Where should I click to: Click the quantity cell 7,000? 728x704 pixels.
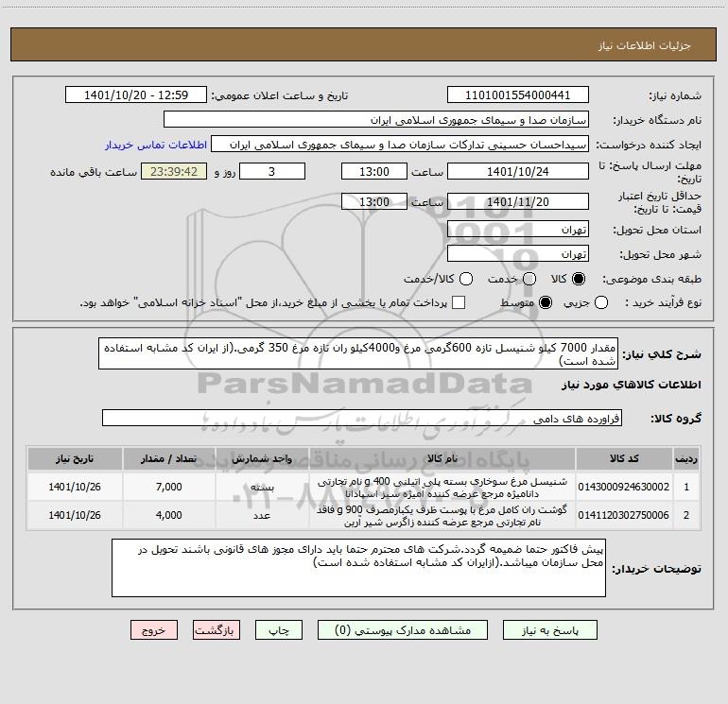coord(169,487)
